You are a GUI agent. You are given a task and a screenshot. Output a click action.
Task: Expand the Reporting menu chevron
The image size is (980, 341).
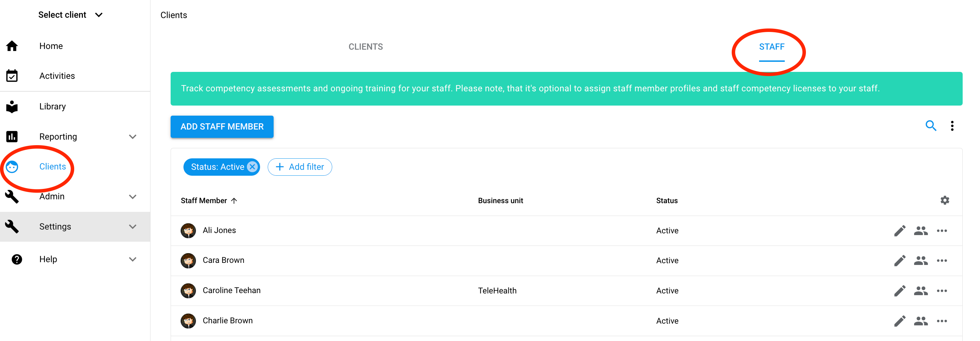click(x=132, y=136)
